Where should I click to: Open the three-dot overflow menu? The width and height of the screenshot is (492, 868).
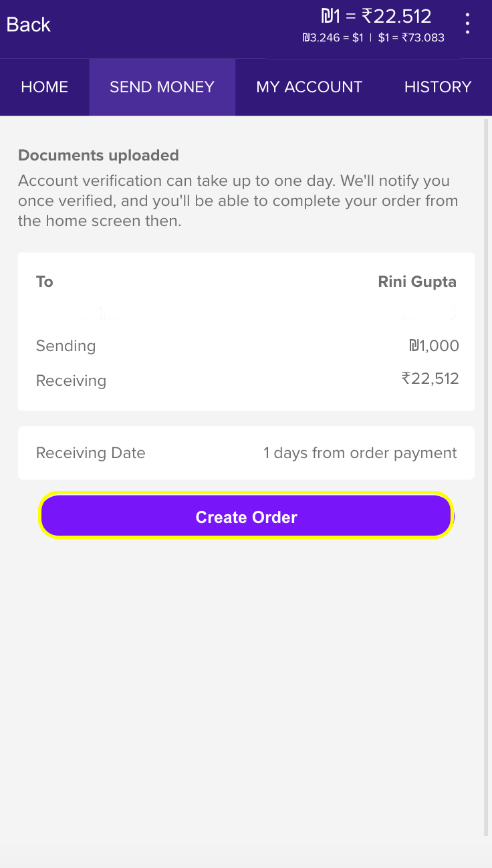click(467, 24)
